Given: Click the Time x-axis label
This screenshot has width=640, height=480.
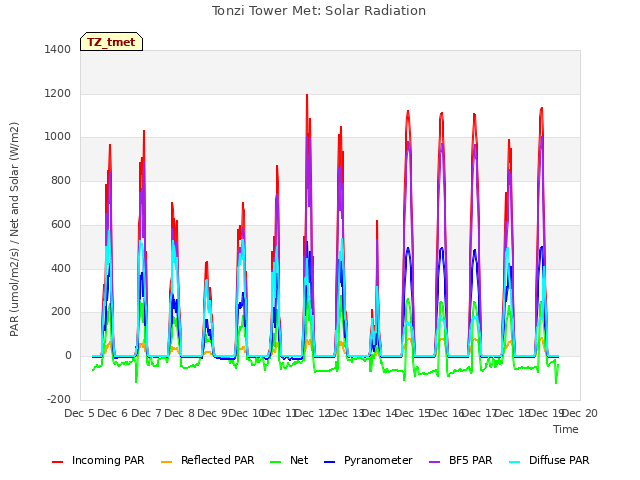Looking at the screenshot, I should click(x=566, y=429).
